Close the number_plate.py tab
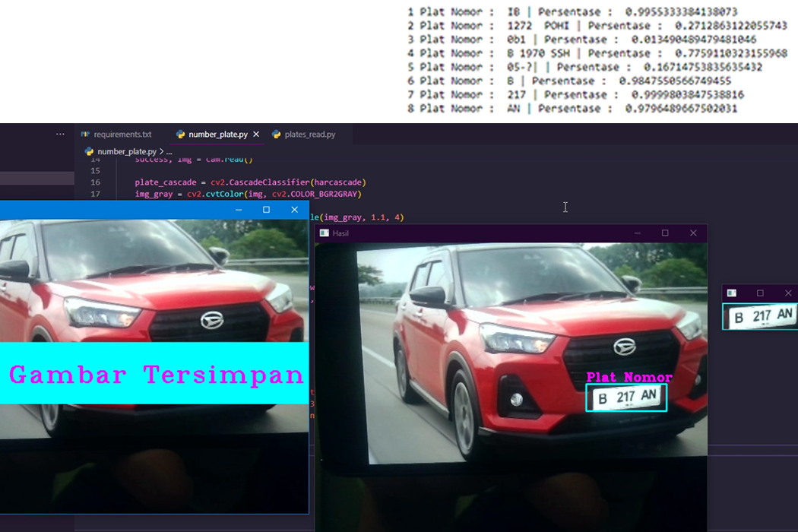This screenshot has height=532, width=798. (x=256, y=135)
